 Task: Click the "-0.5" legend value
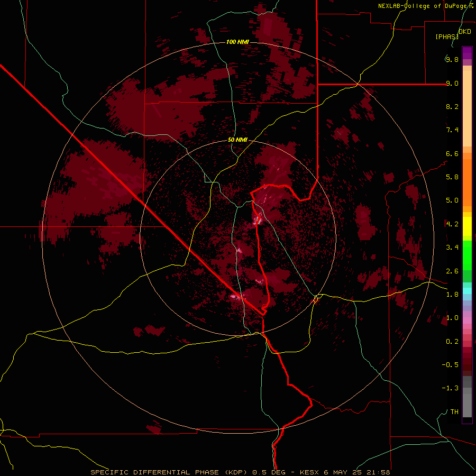tap(450, 365)
